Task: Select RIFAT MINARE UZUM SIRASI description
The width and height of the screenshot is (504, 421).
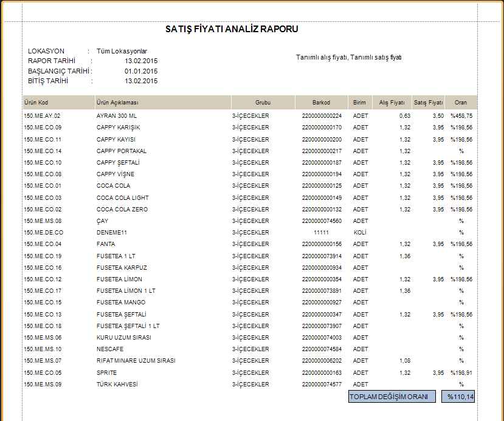Action: 136,361
